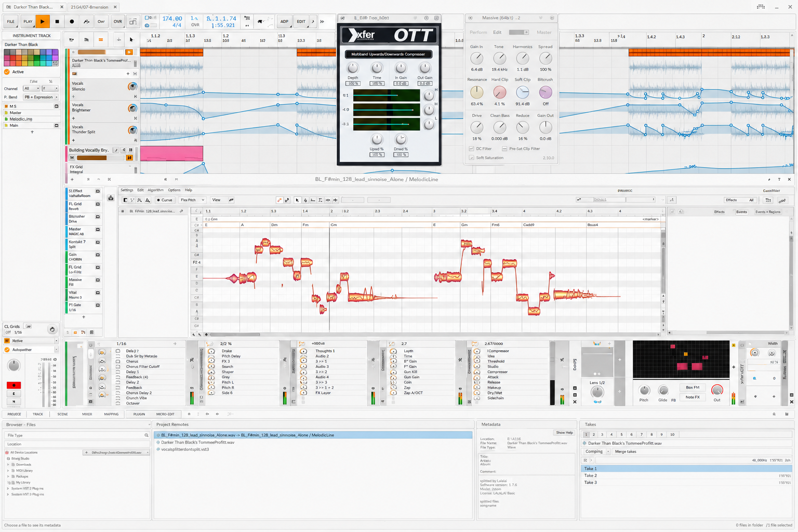Select Take 2 in the Takes list

(686, 475)
